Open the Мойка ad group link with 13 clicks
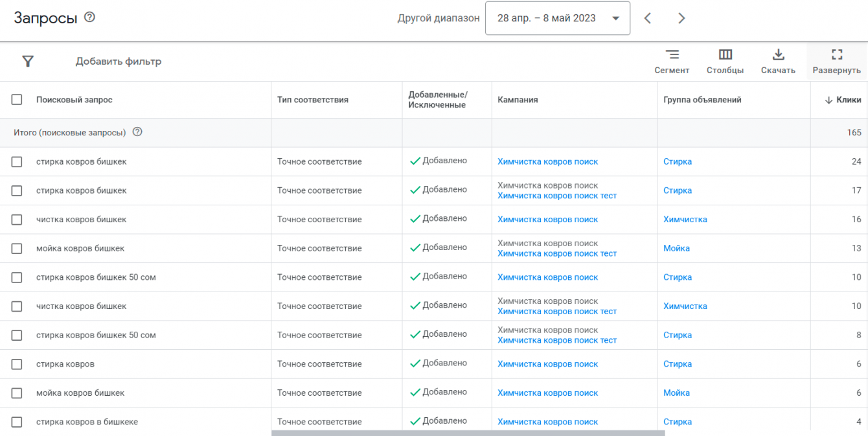Image resolution: width=868 pixels, height=436 pixels. [x=676, y=248]
